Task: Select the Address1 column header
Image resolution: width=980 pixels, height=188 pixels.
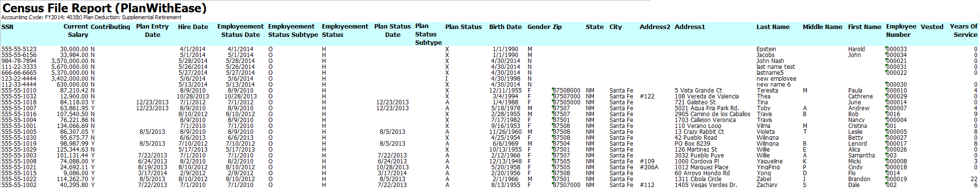Action: pos(690,27)
